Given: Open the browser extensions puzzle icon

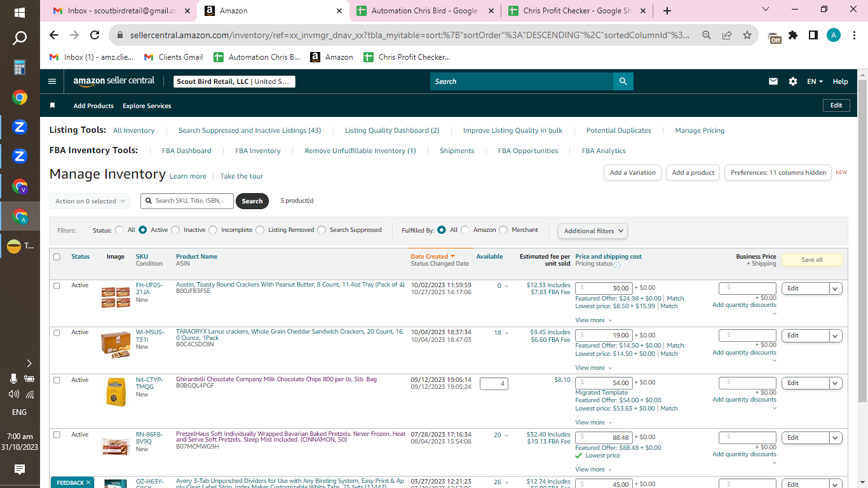Looking at the screenshot, I should point(793,36).
